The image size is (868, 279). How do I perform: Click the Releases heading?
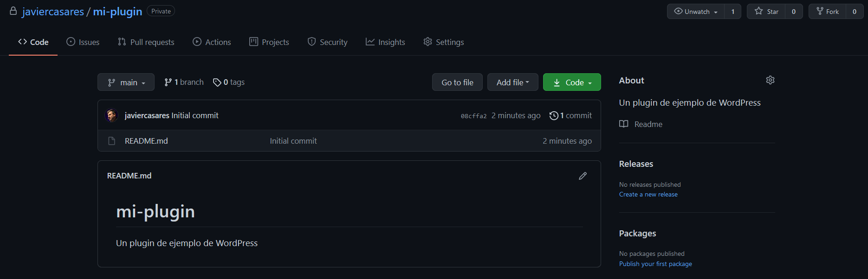coord(636,164)
